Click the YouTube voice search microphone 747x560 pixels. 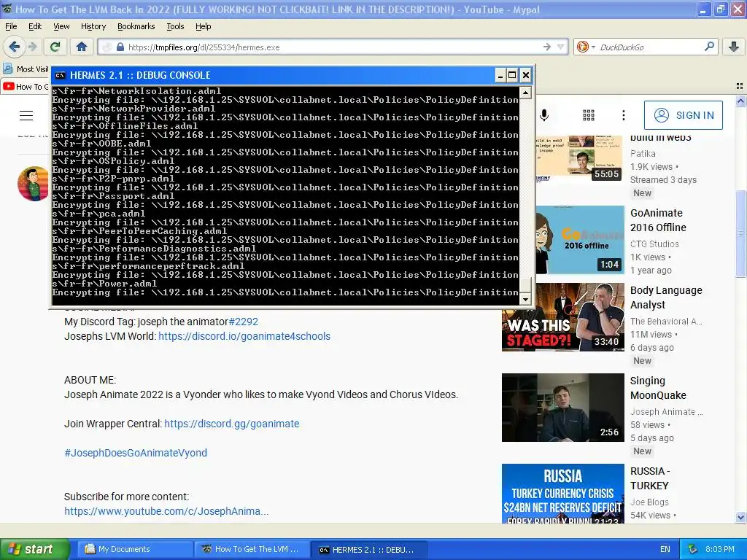click(544, 115)
